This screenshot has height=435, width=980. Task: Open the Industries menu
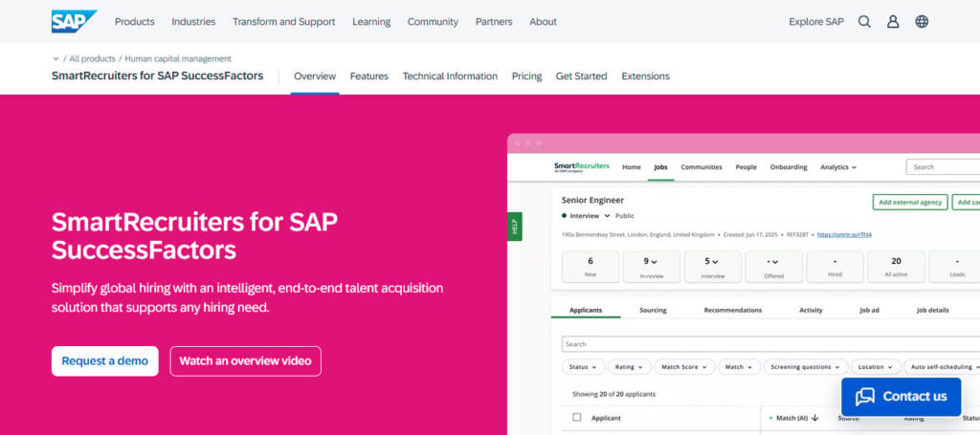193,22
